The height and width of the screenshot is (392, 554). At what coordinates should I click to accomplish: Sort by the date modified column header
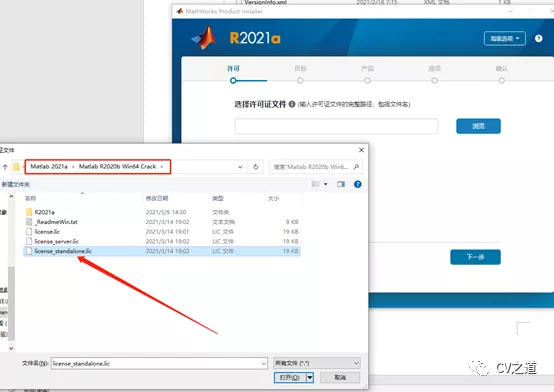tap(157, 198)
